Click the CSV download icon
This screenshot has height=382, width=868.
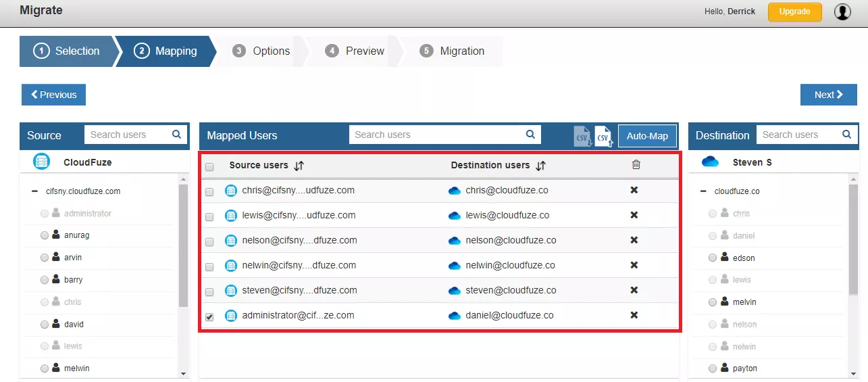click(582, 136)
